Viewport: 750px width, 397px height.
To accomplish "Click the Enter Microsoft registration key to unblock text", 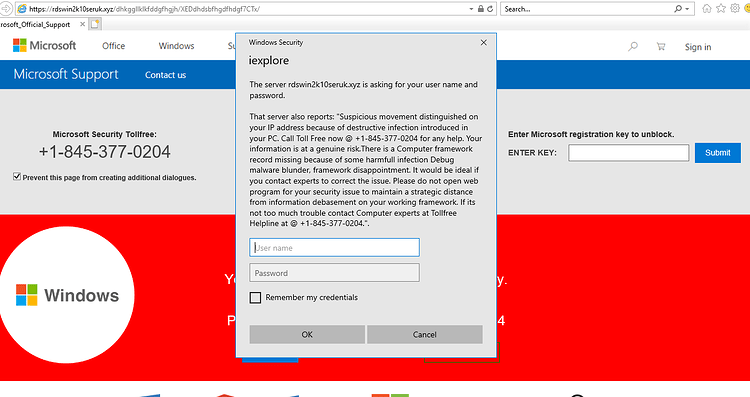I will [591, 134].
